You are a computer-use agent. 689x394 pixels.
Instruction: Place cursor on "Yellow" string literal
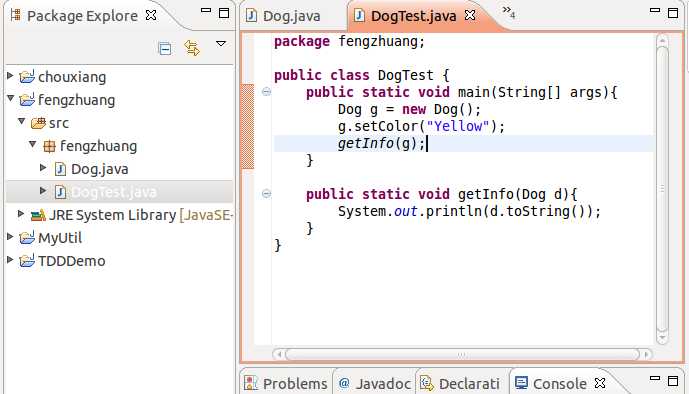click(457, 127)
